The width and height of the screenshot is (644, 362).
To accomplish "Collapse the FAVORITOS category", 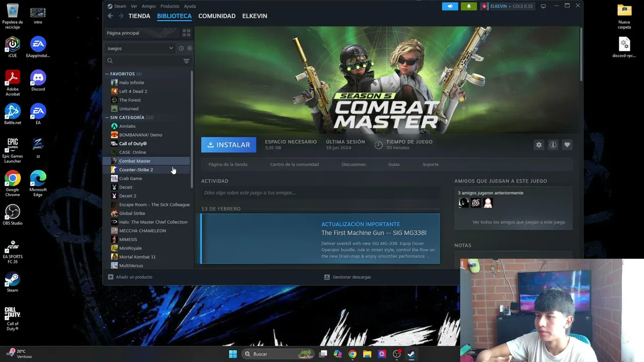I will coord(107,74).
